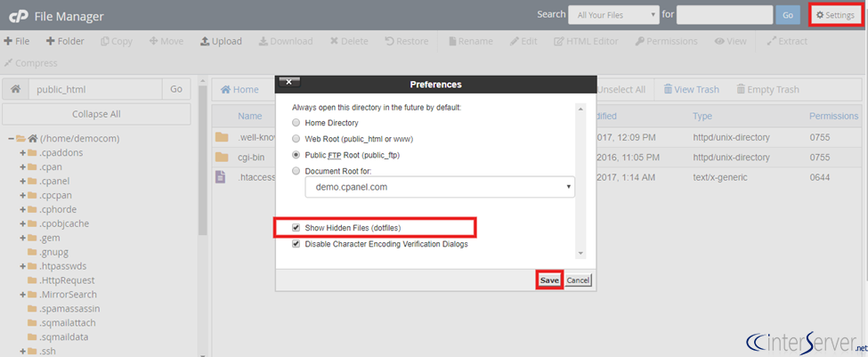Click the public_html path input field

(x=95, y=89)
